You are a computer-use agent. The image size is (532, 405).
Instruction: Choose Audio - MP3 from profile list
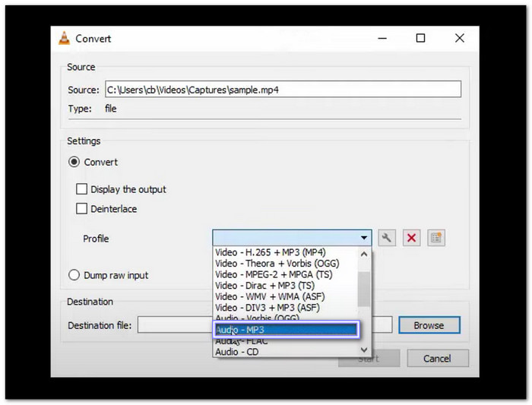click(x=283, y=330)
